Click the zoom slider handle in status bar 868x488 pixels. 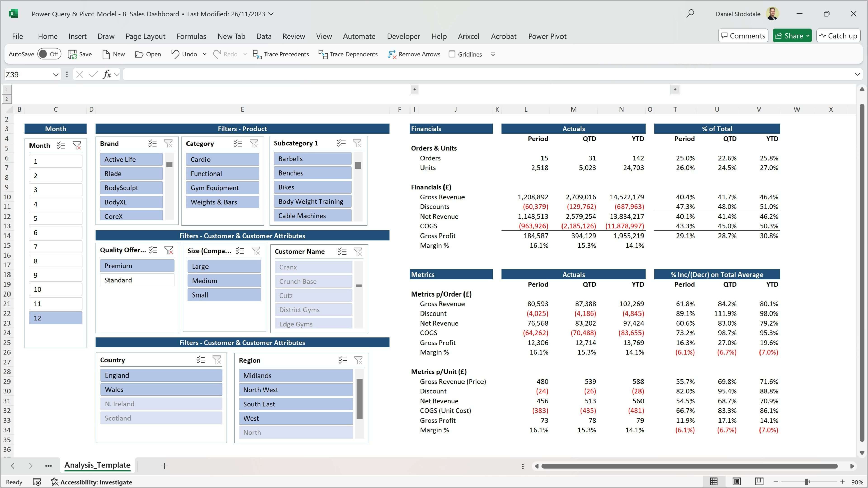coord(807,482)
